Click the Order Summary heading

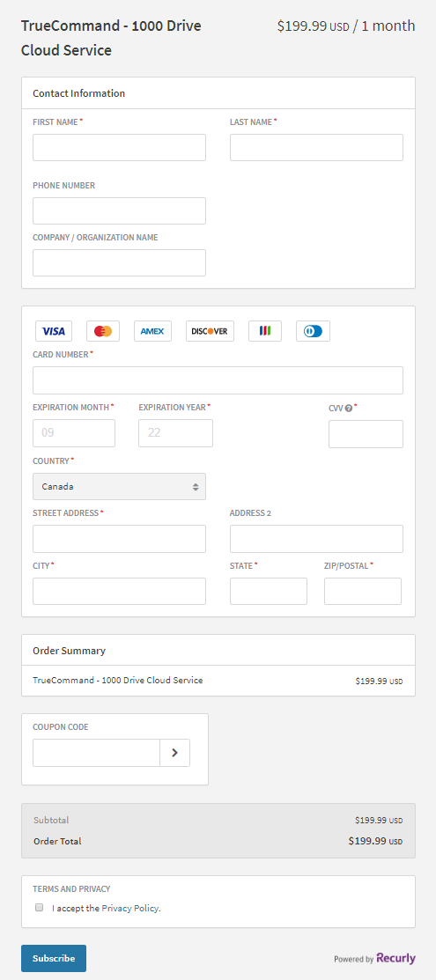69,651
